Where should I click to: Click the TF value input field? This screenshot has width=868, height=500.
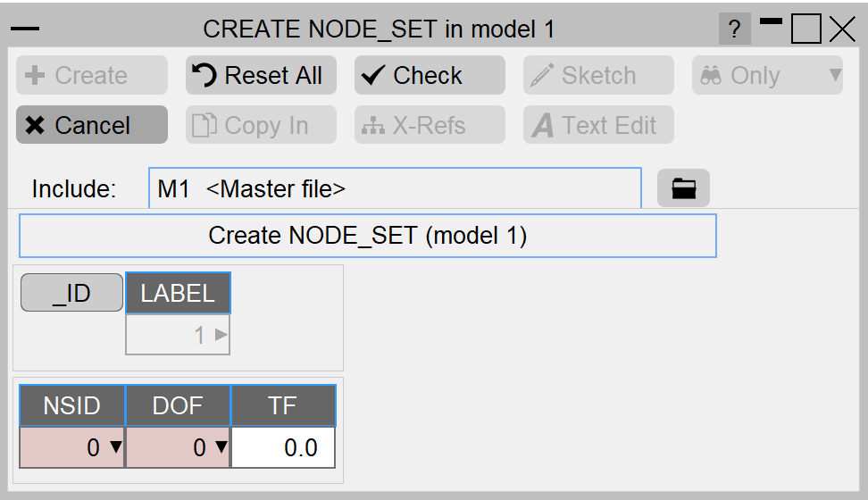click(283, 447)
